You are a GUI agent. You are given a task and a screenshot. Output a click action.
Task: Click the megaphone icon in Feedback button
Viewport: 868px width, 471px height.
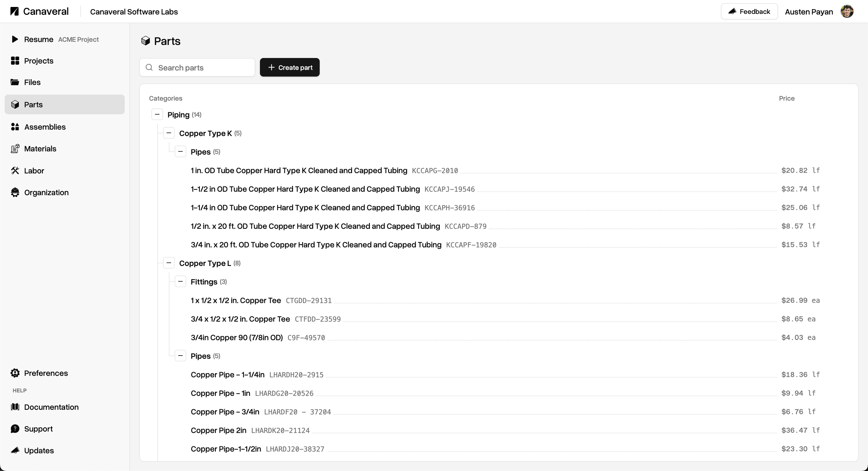(x=732, y=11)
